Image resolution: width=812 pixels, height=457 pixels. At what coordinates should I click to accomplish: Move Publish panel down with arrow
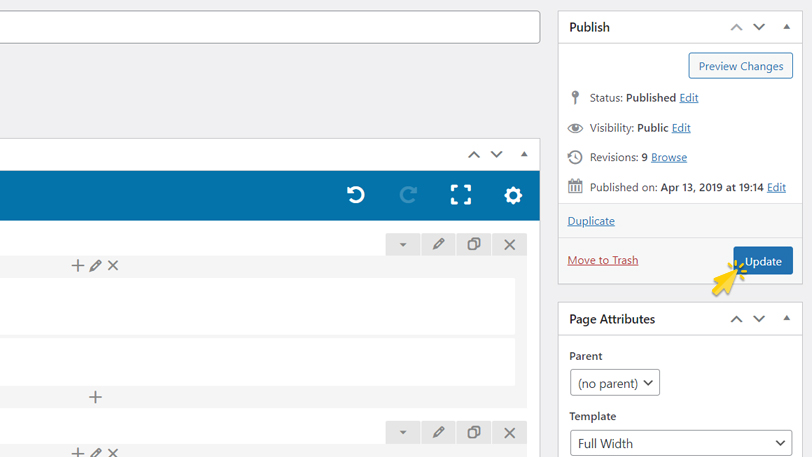coord(759,27)
